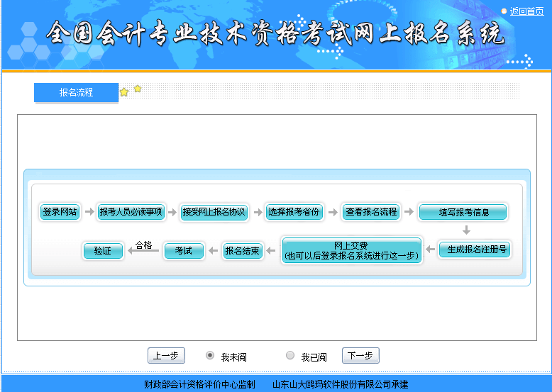Click the 接受网上报名协议 step box
The width and height of the screenshot is (552, 392).
[214, 212]
